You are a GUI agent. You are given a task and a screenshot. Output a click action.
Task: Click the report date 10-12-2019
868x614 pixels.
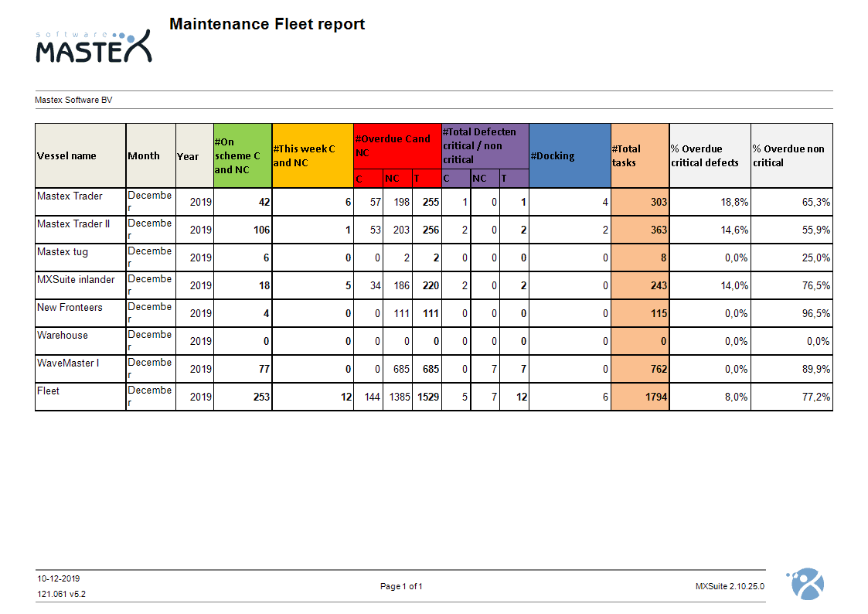point(59,578)
